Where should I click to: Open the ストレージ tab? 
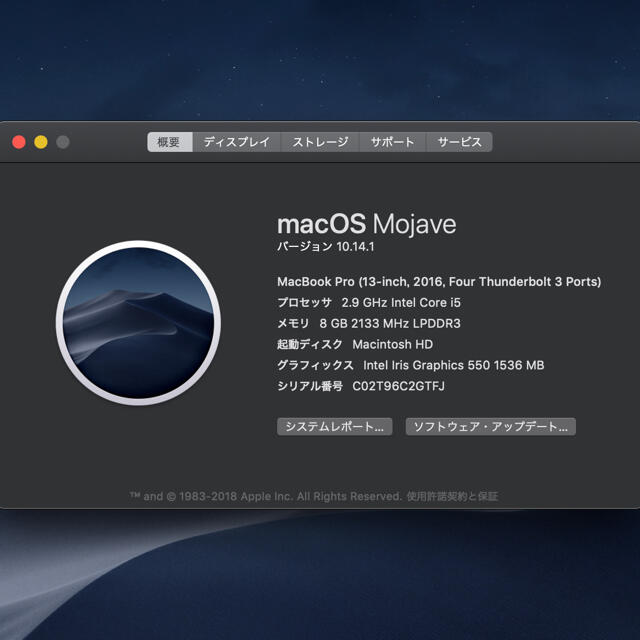[320, 142]
